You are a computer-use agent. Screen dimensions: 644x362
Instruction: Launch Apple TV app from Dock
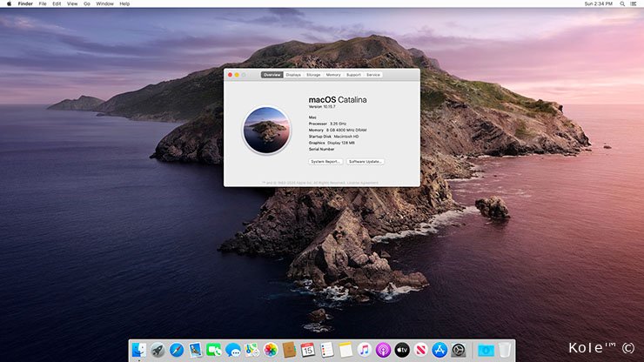(402, 349)
